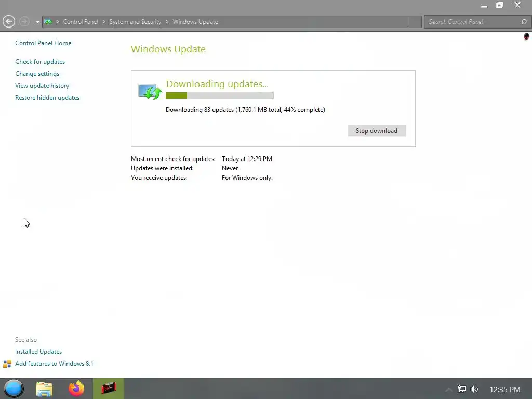Click the small dark help icon at top right
Image resolution: width=532 pixels, height=399 pixels.
(x=526, y=36)
